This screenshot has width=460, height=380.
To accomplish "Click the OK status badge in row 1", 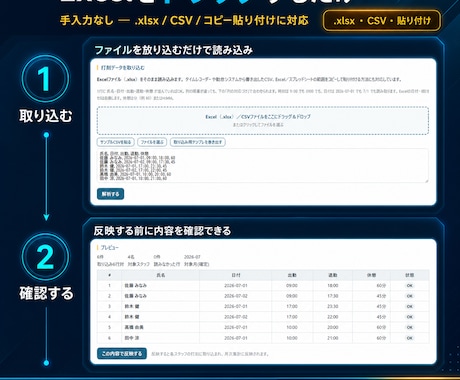I will pos(410,286).
